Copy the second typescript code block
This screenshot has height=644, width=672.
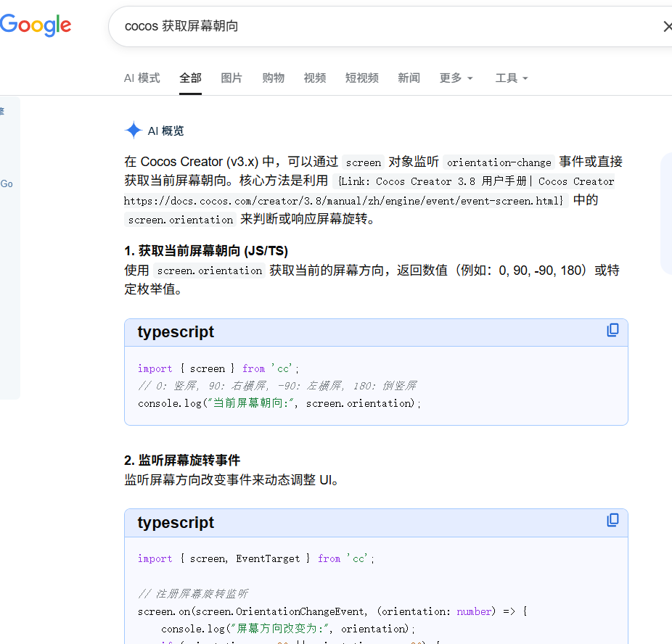(613, 521)
